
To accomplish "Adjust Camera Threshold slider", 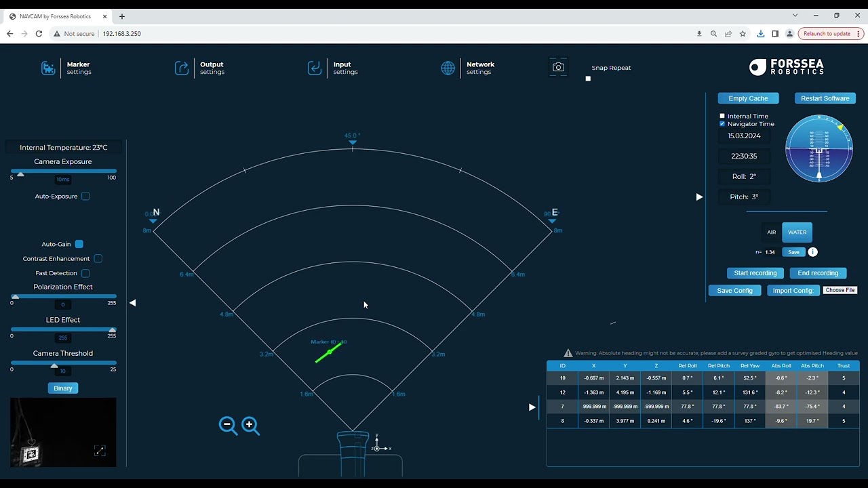I will coord(63,365).
